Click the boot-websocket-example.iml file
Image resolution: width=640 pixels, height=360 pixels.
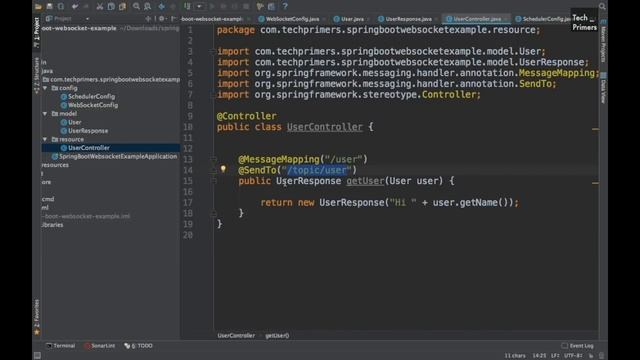86,216
